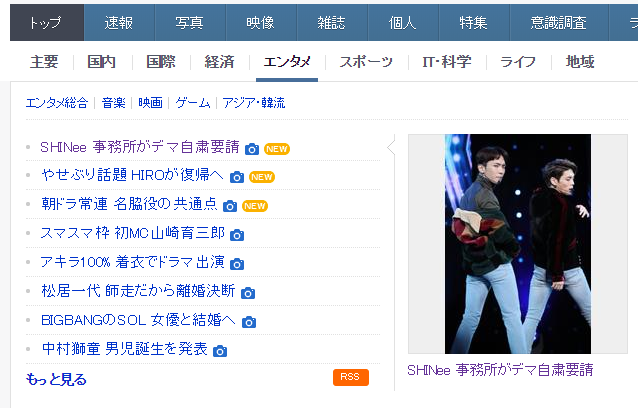This screenshot has width=638, height=408.
Task: Open BIGBANGのSOL 女優と結婚へ headline
Action: coord(138,320)
